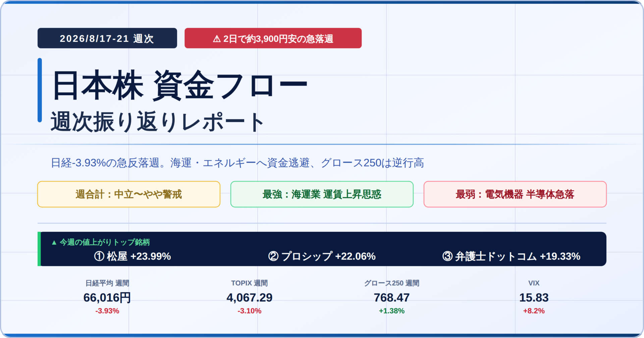Click the circled number ③ beside 弁護士ドットコム
This screenshot has width=644, height=338.
click(447, 256)
